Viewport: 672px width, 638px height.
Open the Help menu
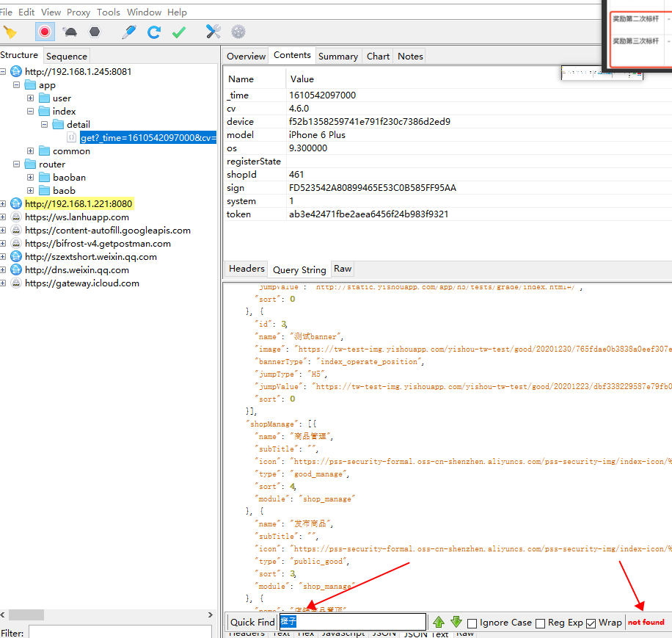click(177, 12)
